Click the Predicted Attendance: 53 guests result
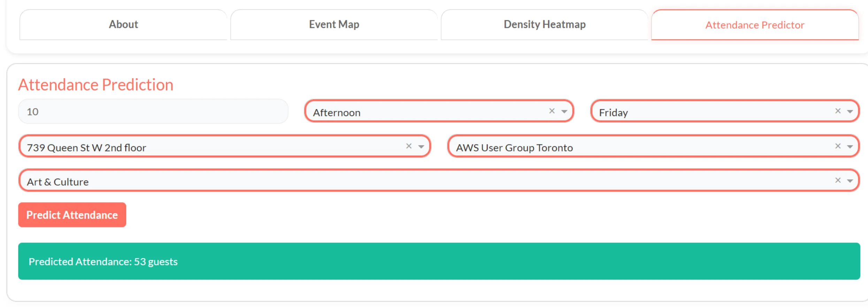868x308 pixels. tap(439, 261)
